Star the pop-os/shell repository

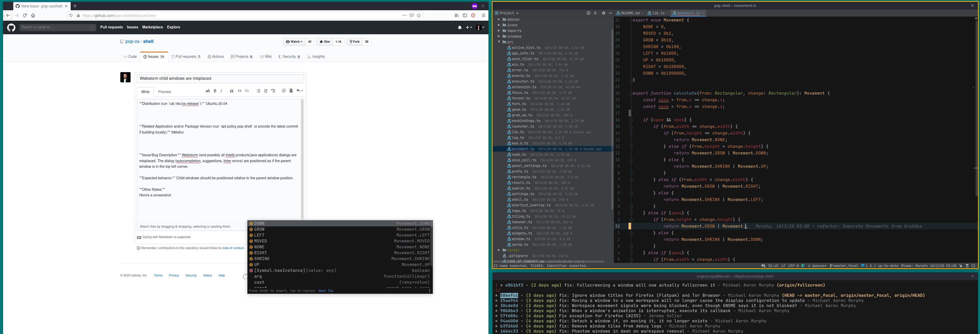coord(325,42)
